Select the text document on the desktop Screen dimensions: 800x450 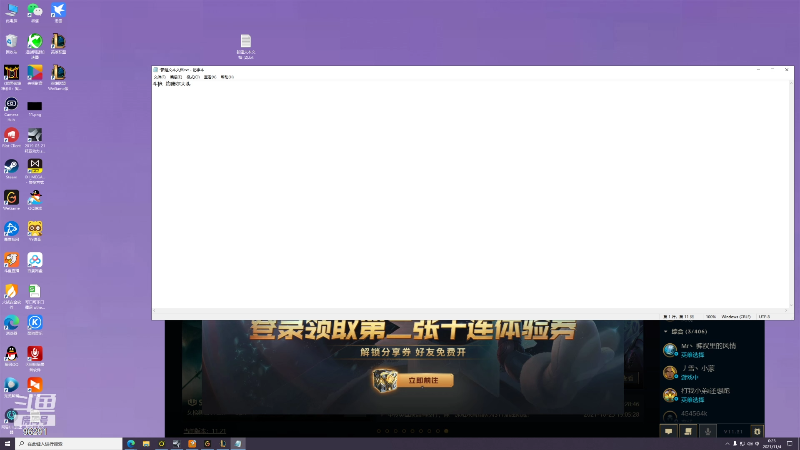pos(246,46)
